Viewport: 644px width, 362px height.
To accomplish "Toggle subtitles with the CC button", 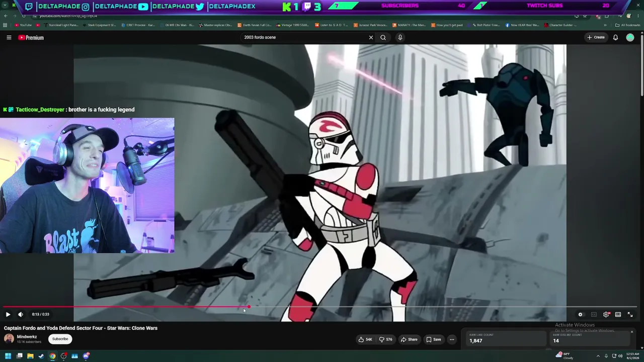I will (x=594, y=314).
